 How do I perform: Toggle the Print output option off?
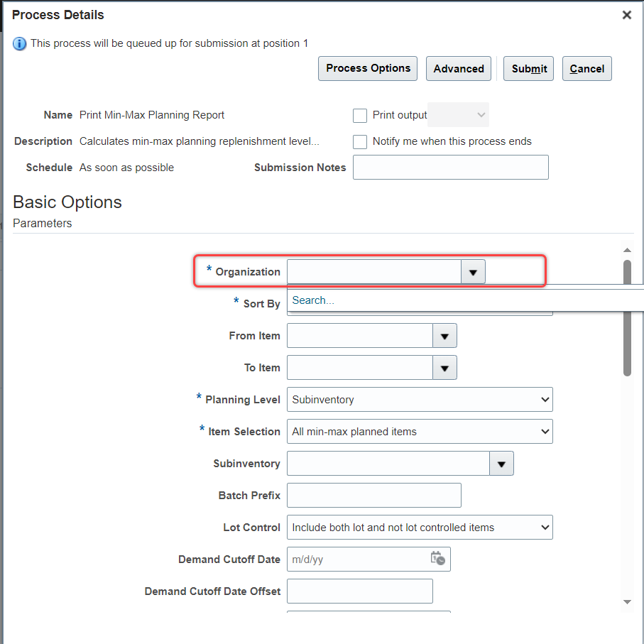[359, 114]
